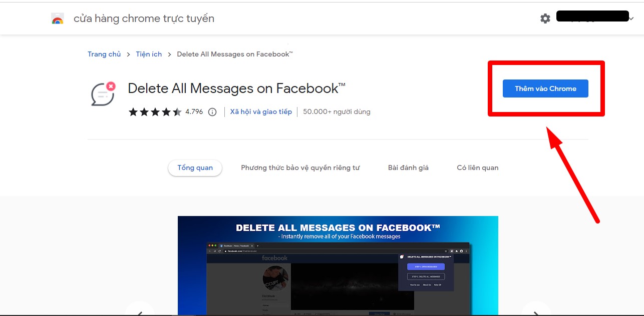644x316 pixels.
Task: Click the five-star rating row
Action: pos(155,112)
